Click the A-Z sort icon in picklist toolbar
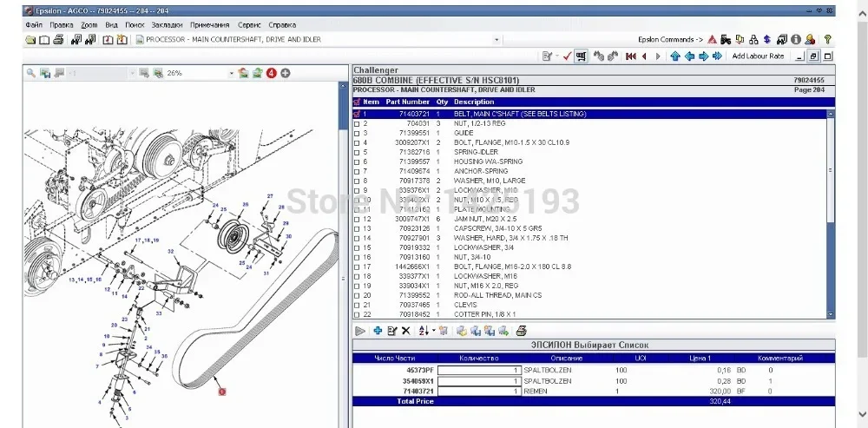 [424, 331]
